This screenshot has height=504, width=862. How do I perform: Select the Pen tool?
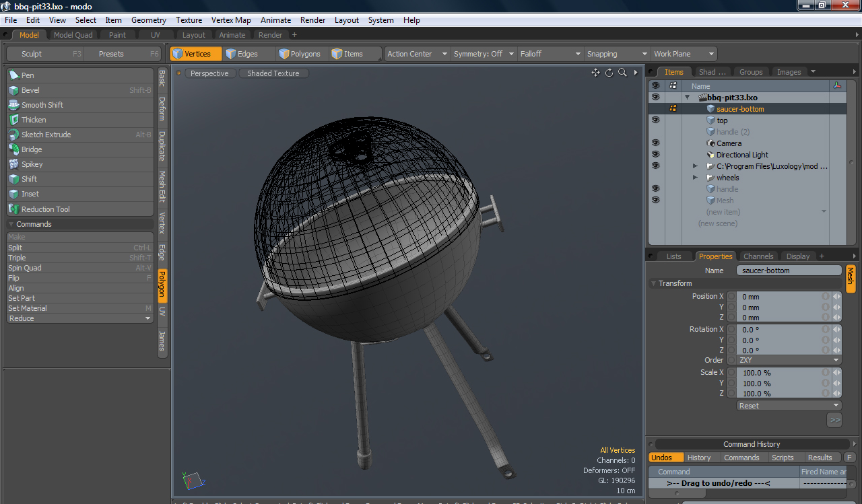coord(80,75)
